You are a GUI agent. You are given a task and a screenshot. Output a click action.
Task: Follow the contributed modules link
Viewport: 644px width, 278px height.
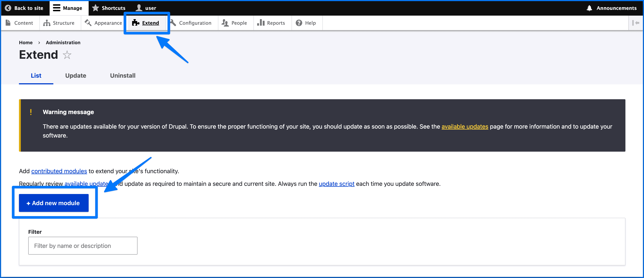pyautogui.click(x=59, y=171)
